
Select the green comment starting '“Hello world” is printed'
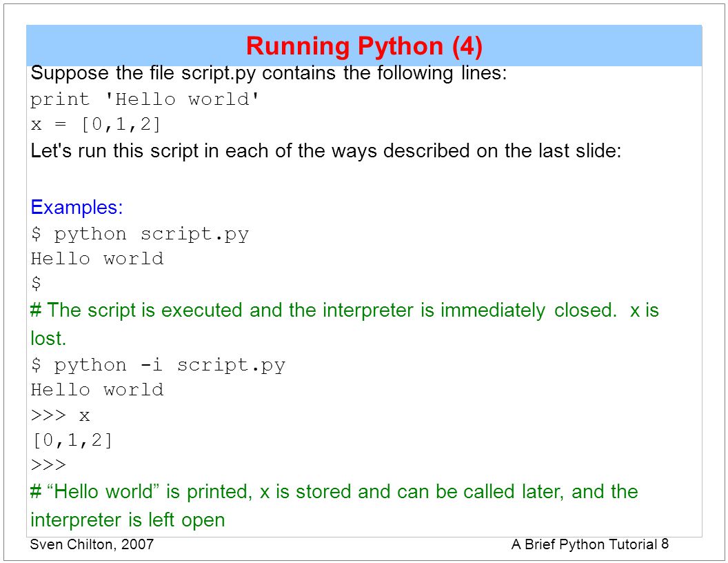tap(334, 492)
